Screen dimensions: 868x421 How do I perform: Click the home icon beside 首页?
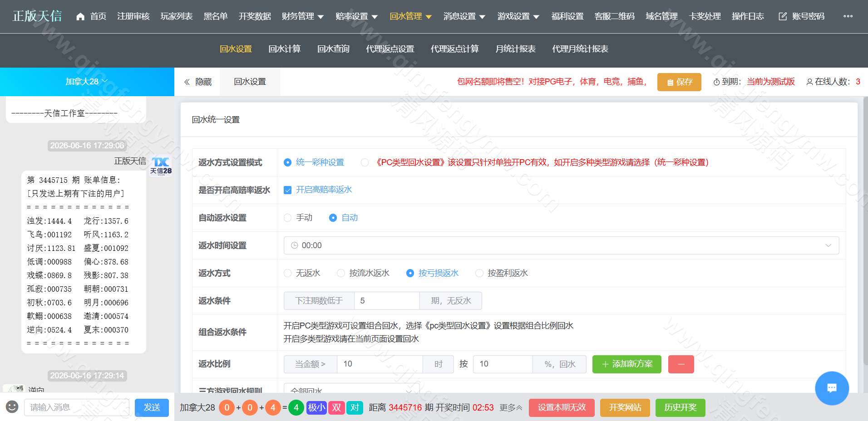[80, 16]
